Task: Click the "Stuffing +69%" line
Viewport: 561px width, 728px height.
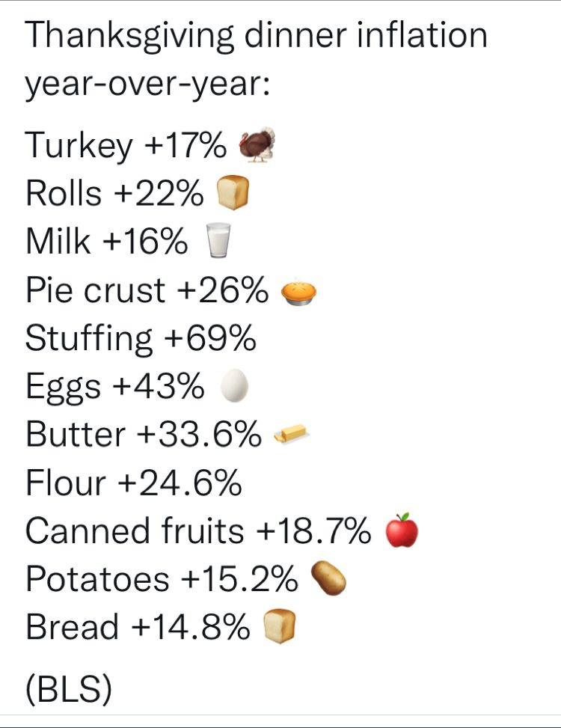Action: pos(141,339)
